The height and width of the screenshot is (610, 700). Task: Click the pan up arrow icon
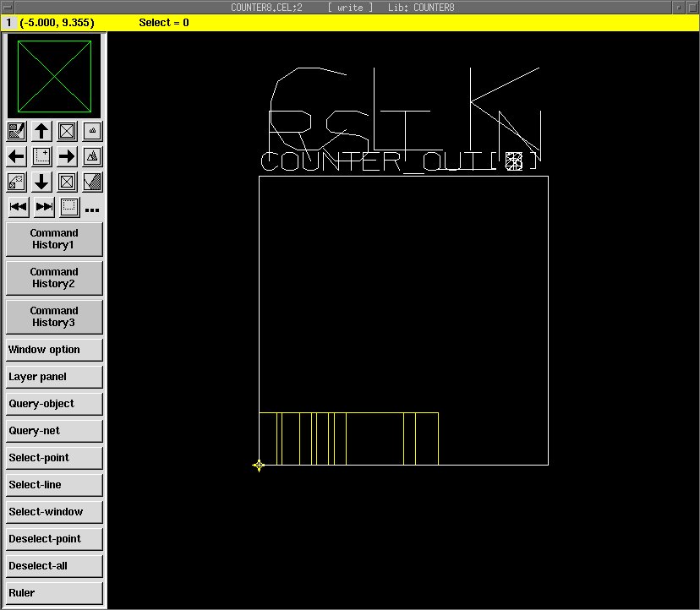(41, 131)
